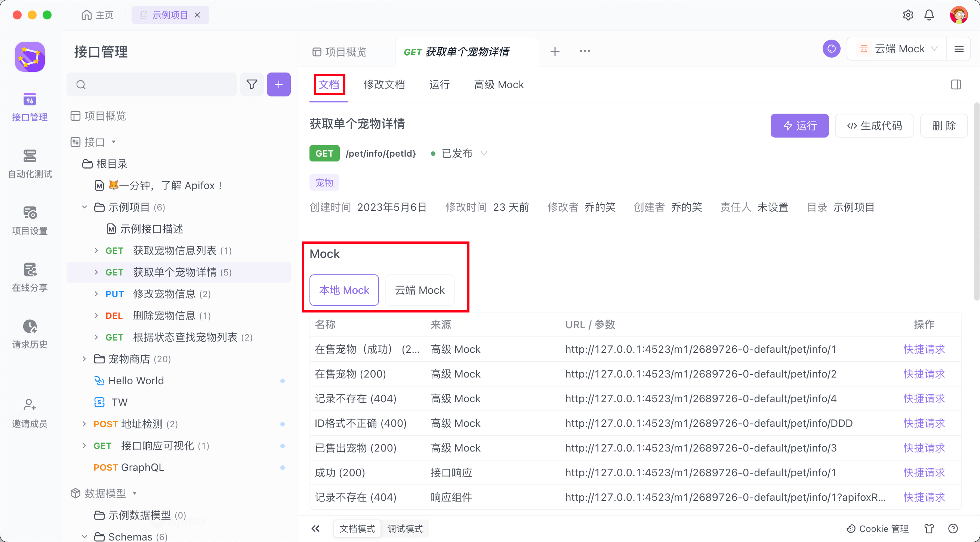Click the 生成代码 button
The image size is (980, 542).
[874, 126]
